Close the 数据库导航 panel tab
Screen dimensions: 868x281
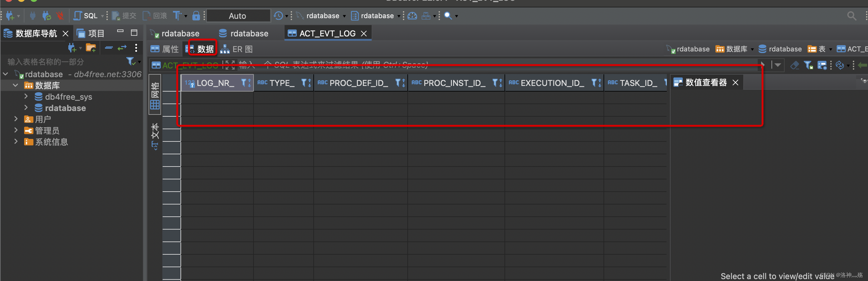[65, 33]
